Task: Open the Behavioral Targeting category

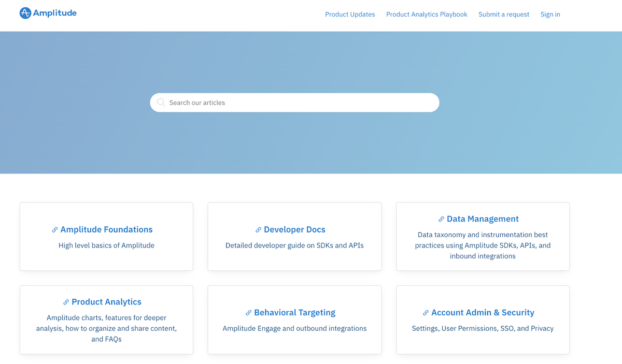Action: [x=294, y=320]
